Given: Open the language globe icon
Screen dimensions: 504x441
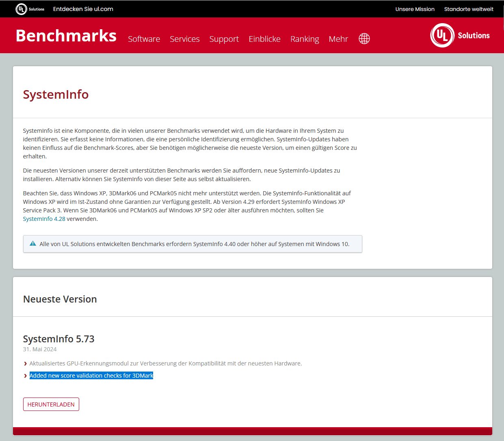Looking at the screenshot, I should pos(364,39).
